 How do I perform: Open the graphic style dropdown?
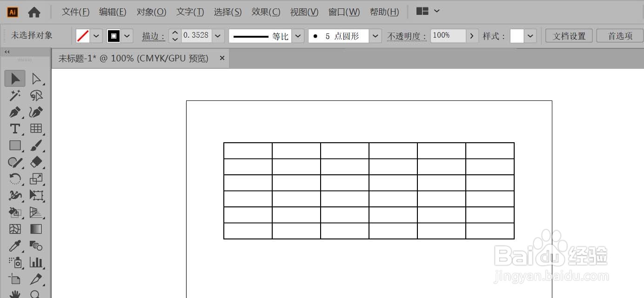[530, 36]
